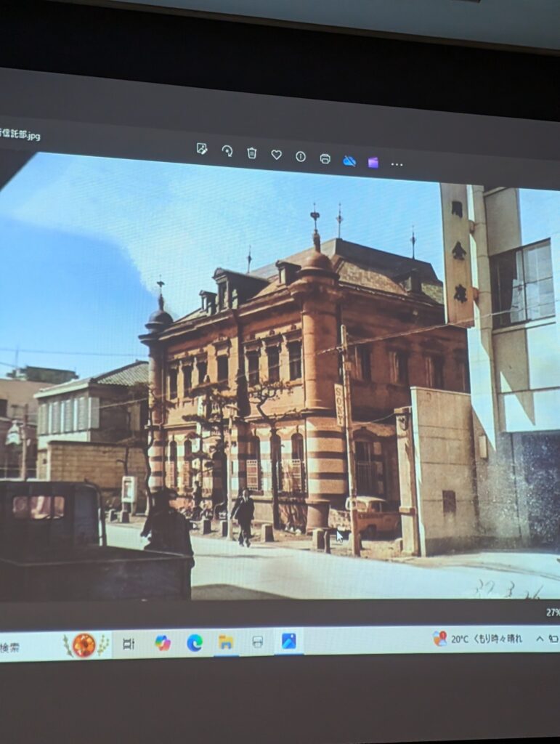Open File Explorer from the taskbar
Screen dimensions: 560x744
(x=226, y=642)
